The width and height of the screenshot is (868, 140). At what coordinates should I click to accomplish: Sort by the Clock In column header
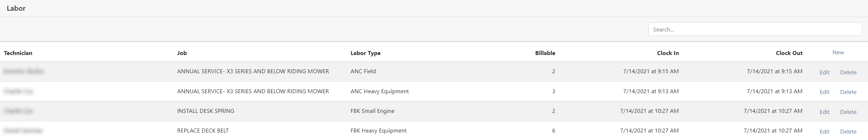[x=668, y=53]
